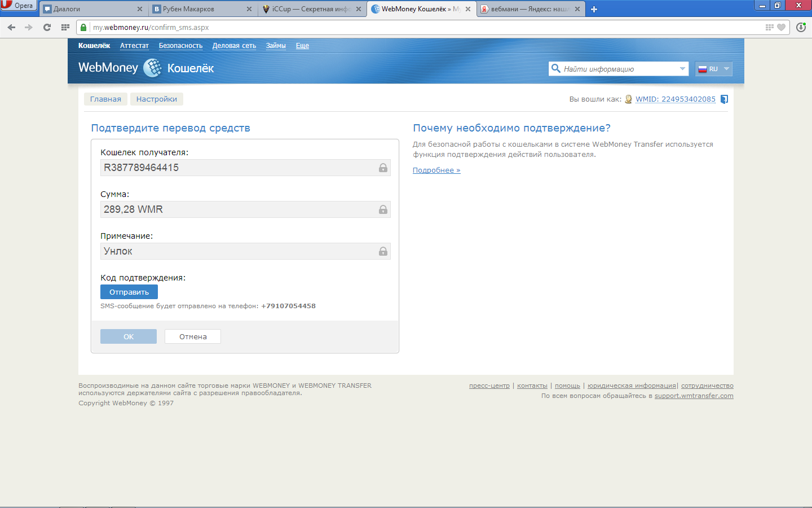
Task: Close the WebMoney Кошелёк tab
Action: click(468, 9)
